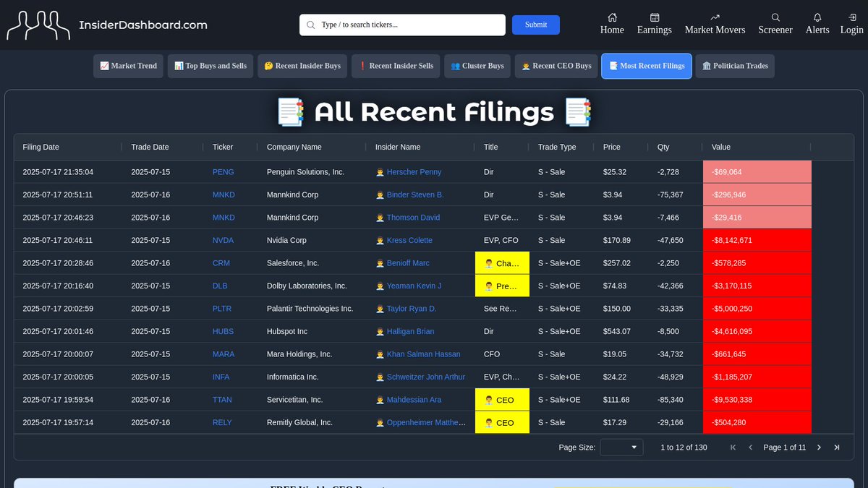Click the InsiderDashboard.com logo
This screenshot has width=868, height=488.
[x=107, y=25]
